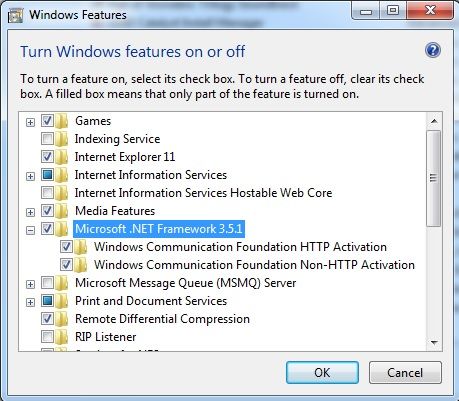Open the blue help question mark icon

point(433,51)
